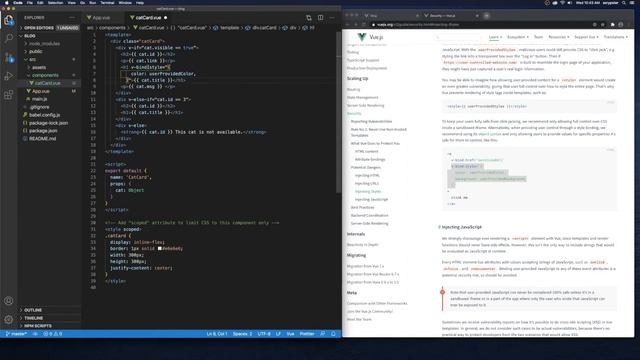
Task: Open the Source Control view icon
Action: pyautogui.click(x=9, y=58)
